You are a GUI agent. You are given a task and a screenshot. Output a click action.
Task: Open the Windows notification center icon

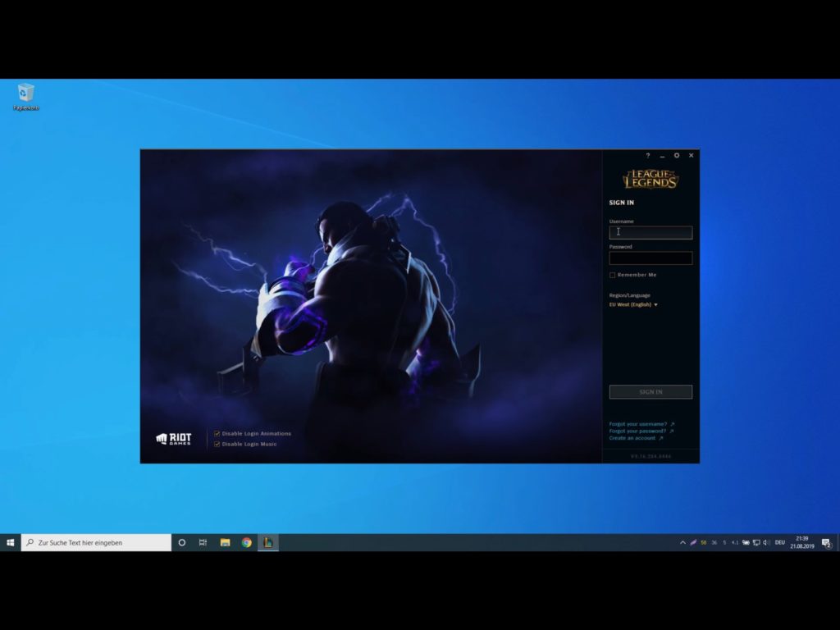click(x=826, y=542)
